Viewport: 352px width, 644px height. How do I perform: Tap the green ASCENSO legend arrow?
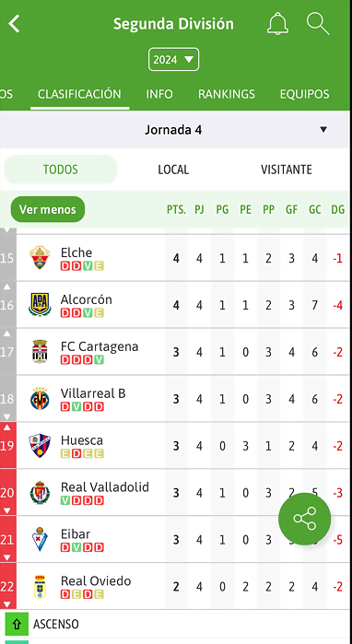point(17,625)
